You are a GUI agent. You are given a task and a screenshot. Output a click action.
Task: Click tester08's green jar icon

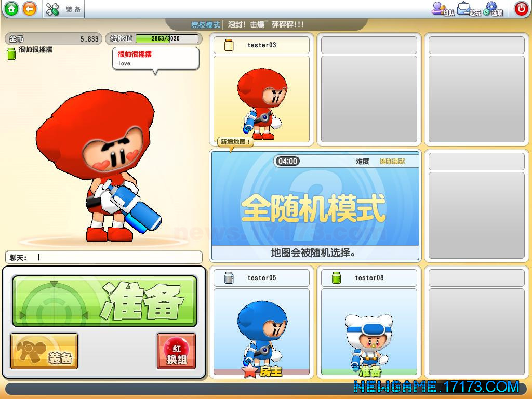(336, 277)
